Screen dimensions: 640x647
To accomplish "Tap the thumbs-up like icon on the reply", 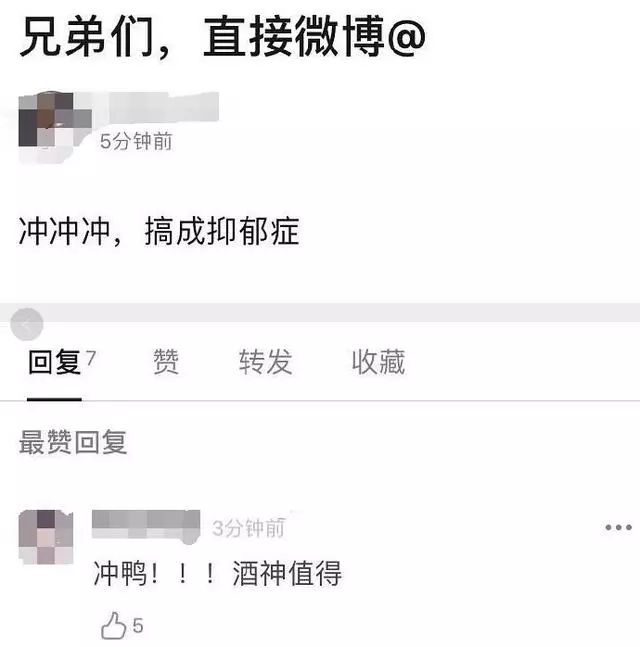I will pyautogui.click(x=113, y=626).
